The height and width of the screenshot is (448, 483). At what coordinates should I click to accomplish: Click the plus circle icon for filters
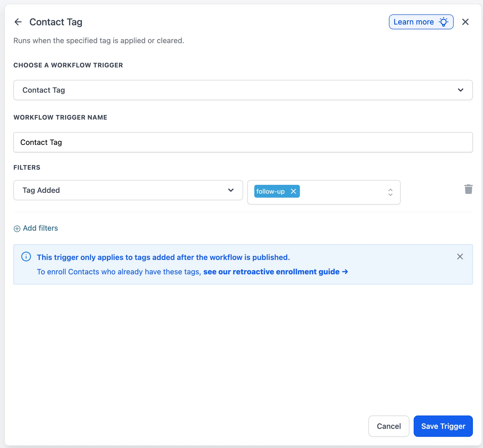coord(17,229)
